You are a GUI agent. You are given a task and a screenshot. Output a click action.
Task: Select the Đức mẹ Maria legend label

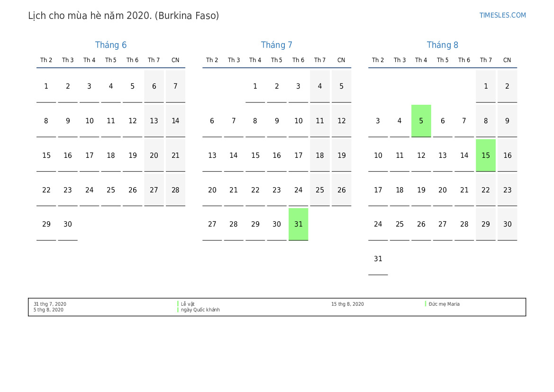[444, 304]
